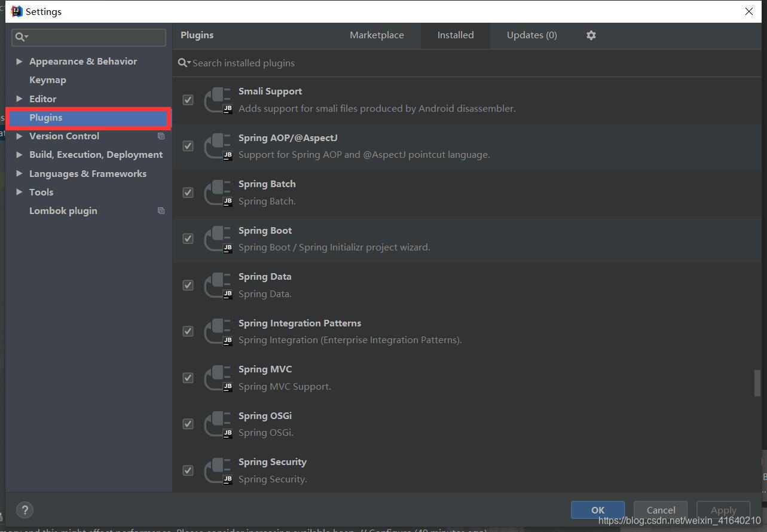Switch to the Installed tab

[456, 35]
